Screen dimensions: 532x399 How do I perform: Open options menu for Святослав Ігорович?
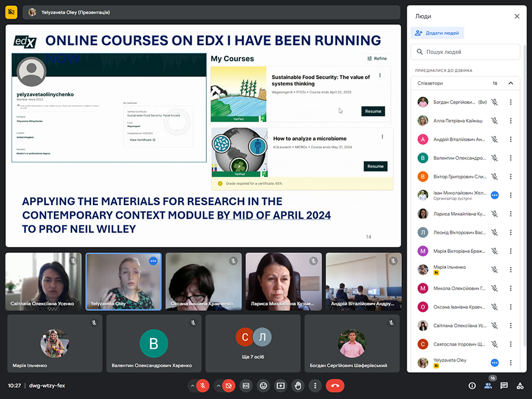(x=511, y=345)
